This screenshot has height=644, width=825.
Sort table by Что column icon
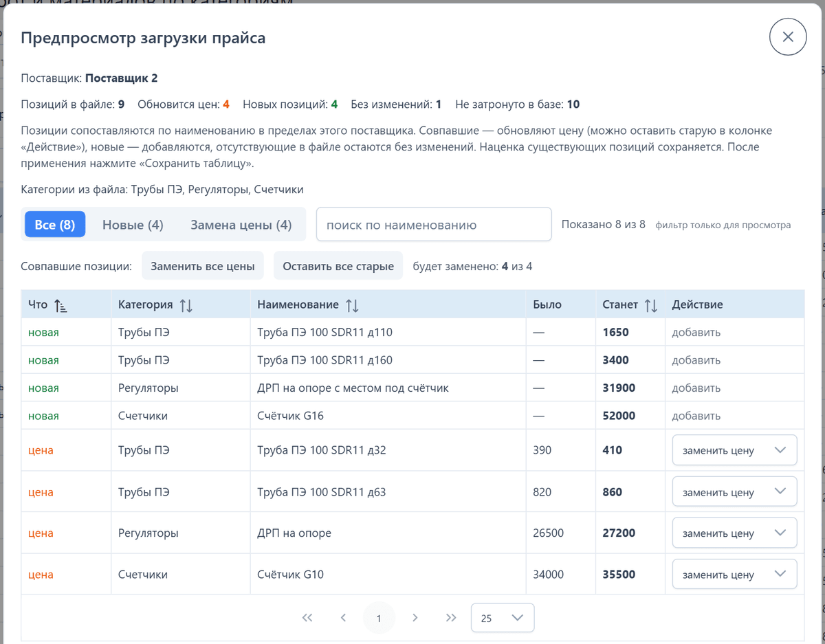click(x=60, y=306)
